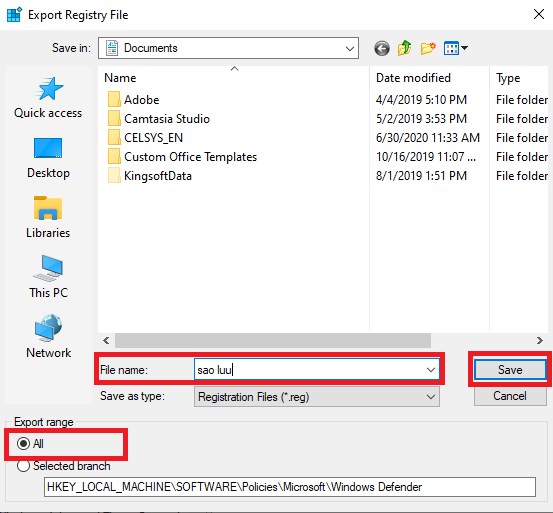Image resolution: width=553 pixels, height=513 pixels.
Task: Click the date 5/2/2019 3:53 PM
Action: coord(421,119)
